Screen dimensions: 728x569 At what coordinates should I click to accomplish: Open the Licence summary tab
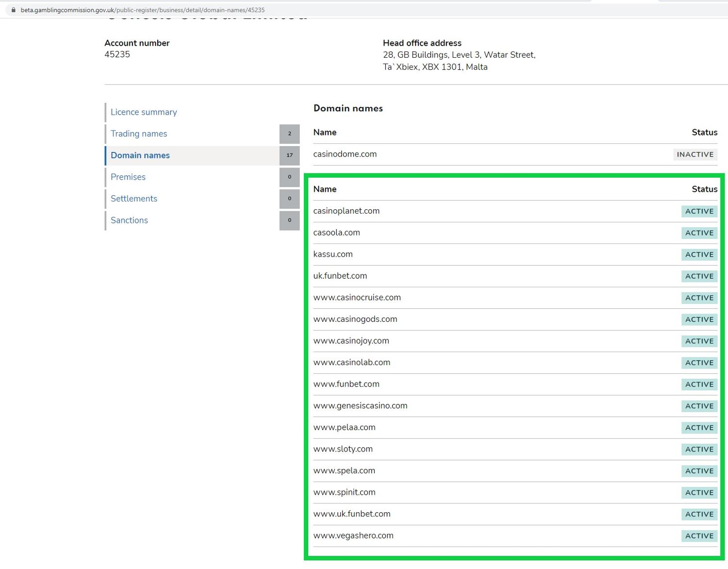[144, 112]
